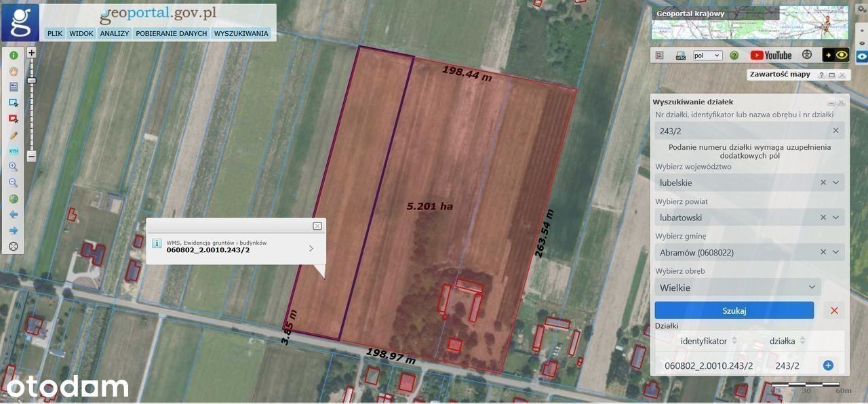The image size is (868, 404).
Task: Open the language selector showing pol
Action: [x=707, y=55]
